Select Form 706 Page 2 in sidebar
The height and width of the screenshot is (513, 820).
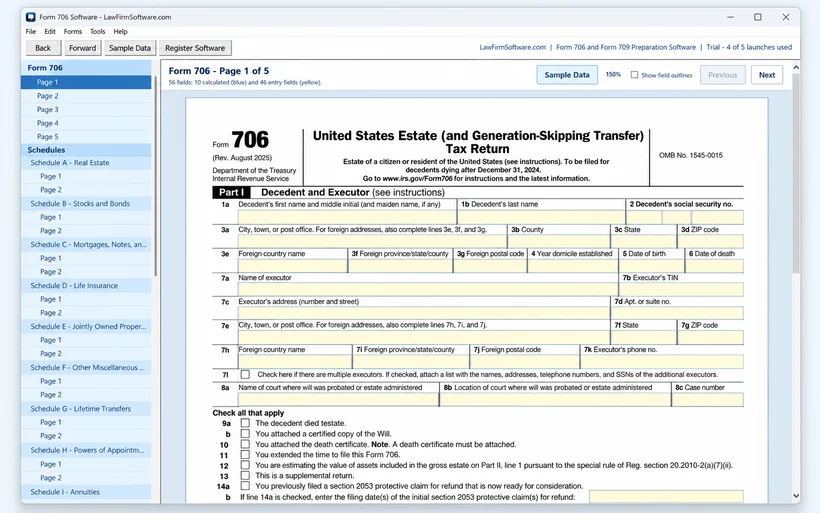[86, 96]
